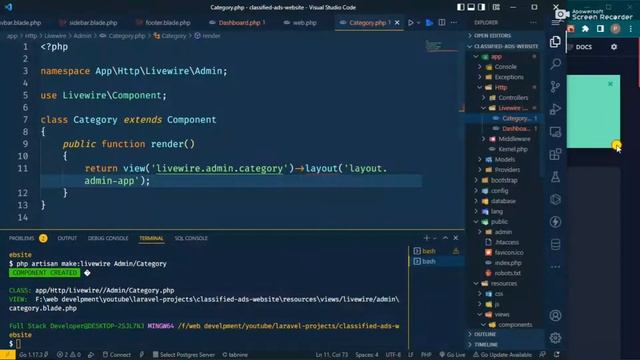The width and height of the screenshot is (640, 360).
Task: Open the SQL Console panel tab
Action: (x=191, y=238)
